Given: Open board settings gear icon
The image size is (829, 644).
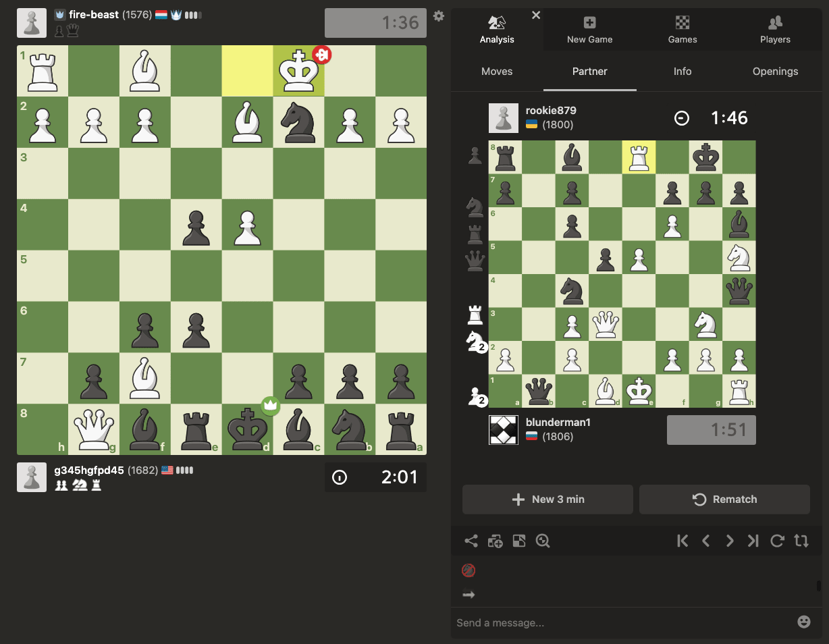Looking at the screenshot, I should click(x=439, y=16).
